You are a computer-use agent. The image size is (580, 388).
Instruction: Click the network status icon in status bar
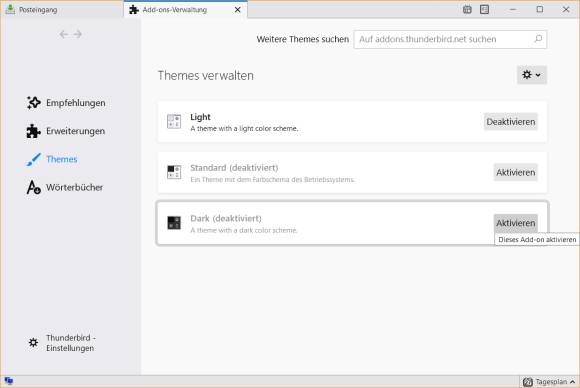pyautogui.click(x=9, y=381)
